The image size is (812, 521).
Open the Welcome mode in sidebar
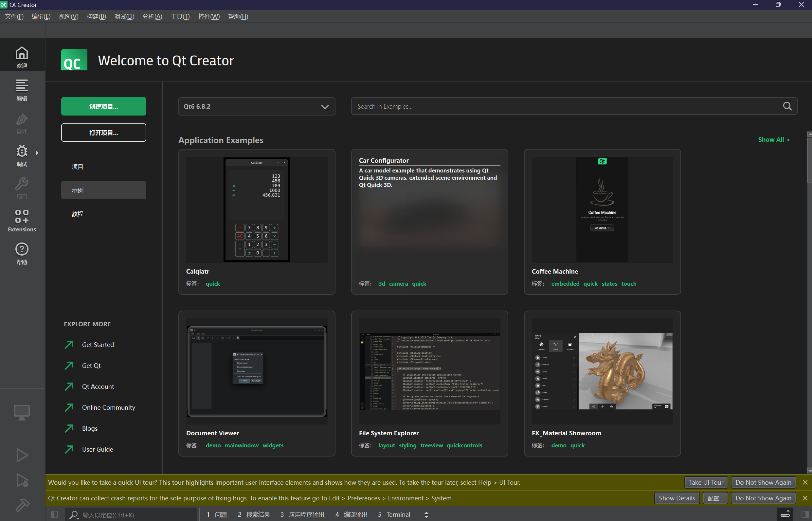click(x=22, y=57)
